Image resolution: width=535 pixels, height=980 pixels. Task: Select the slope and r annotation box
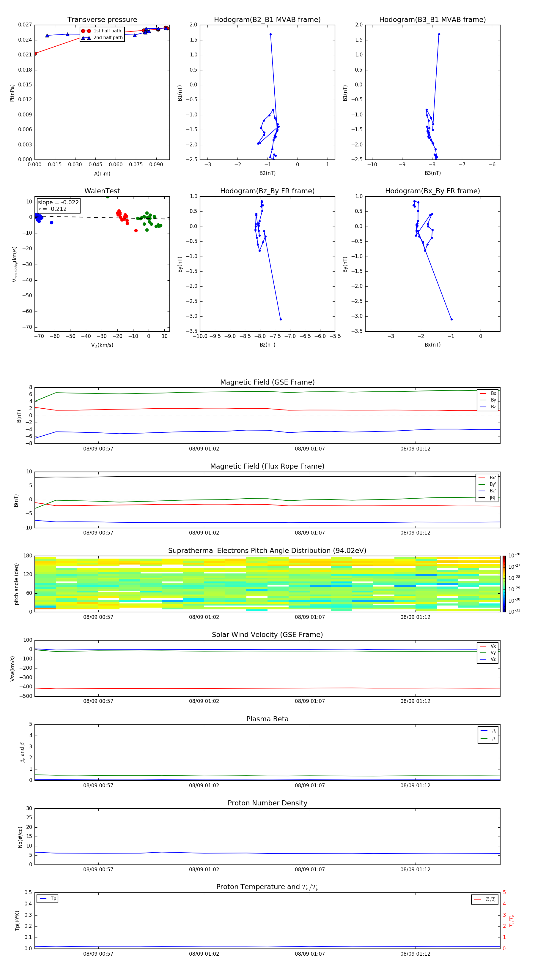[x=58, y=206]
